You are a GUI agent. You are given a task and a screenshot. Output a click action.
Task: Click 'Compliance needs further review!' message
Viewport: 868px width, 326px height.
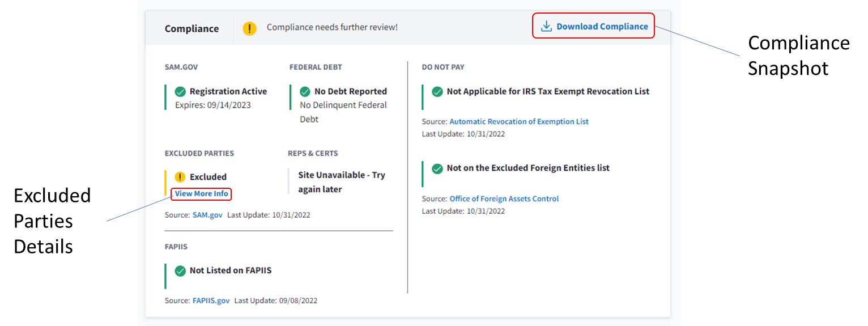pyautogui.click(x=332, y=27)
